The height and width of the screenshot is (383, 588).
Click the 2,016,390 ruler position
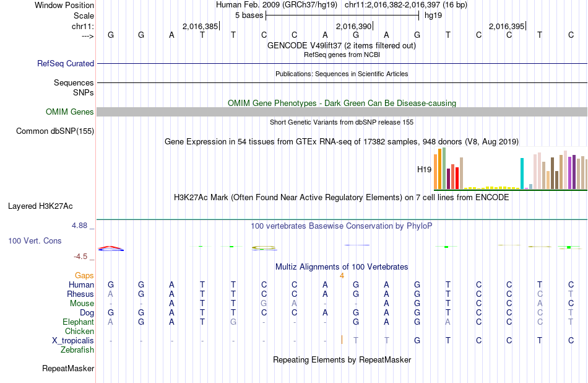(353, 26)
